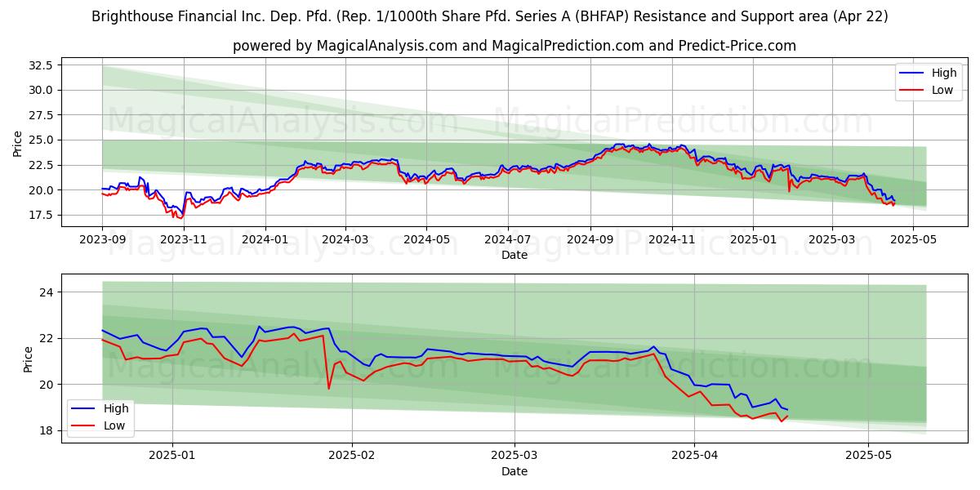The image size is (980, 490).
Task: Click the '30.0' price tick label
Action: click(41, 90)
